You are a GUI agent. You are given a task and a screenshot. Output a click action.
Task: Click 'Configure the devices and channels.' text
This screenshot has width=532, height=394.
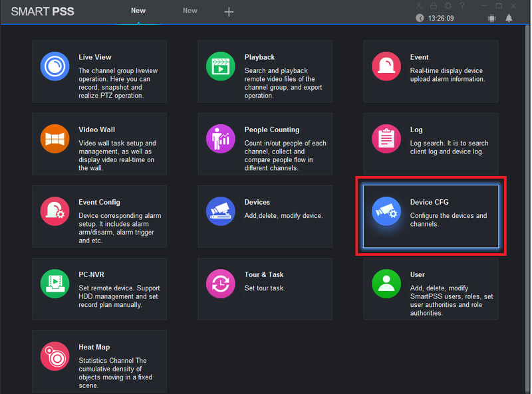point(448,220)
